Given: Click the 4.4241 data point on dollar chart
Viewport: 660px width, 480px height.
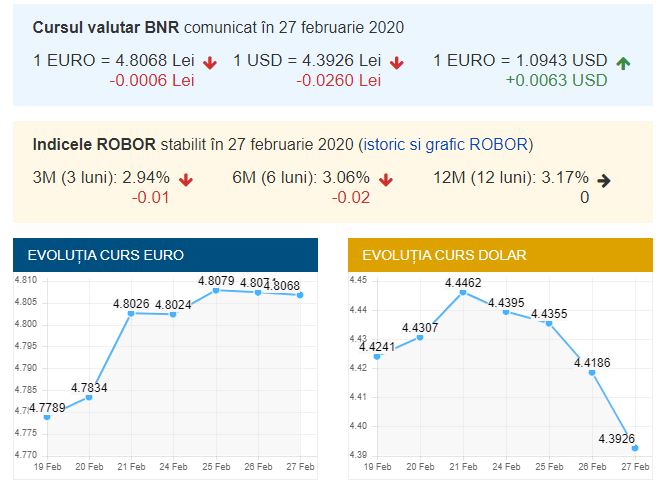Looking at the screenshot, I should point(377,357).
